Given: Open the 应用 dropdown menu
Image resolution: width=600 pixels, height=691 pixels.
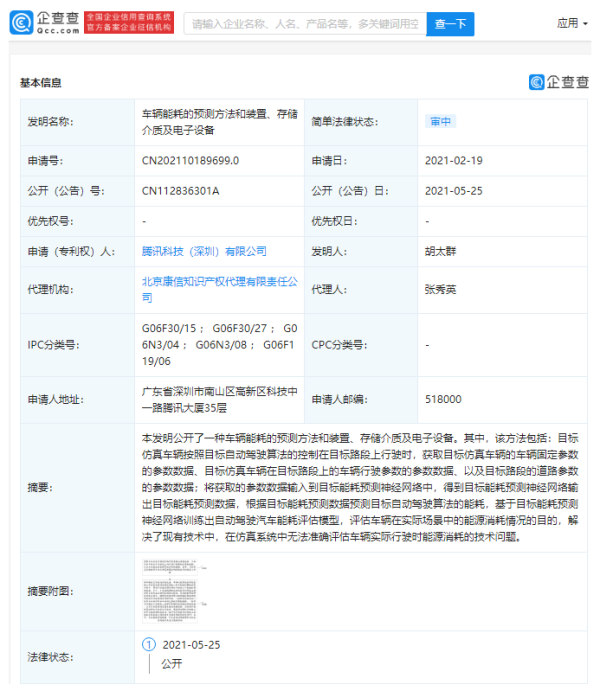Looking at the screenshot, I should point(571,22).
